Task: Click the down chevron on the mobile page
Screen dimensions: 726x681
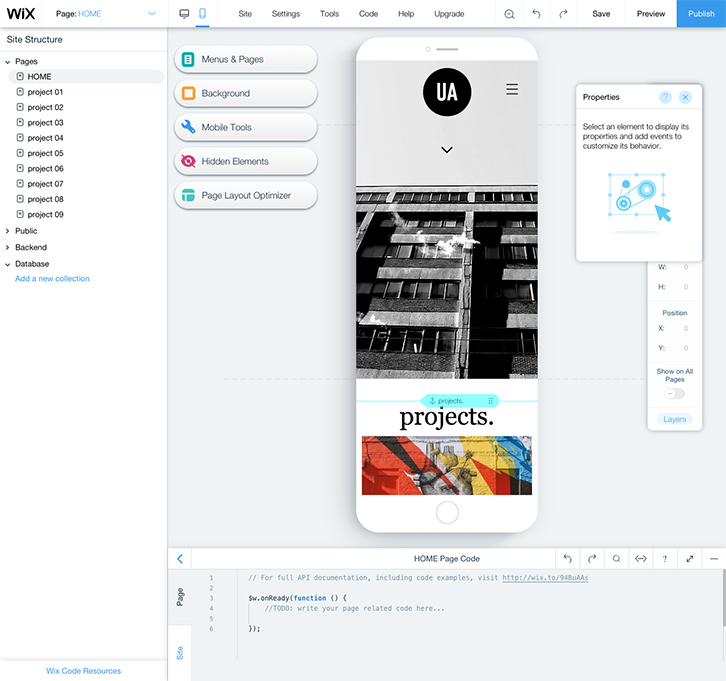Action: click(447, 150)
